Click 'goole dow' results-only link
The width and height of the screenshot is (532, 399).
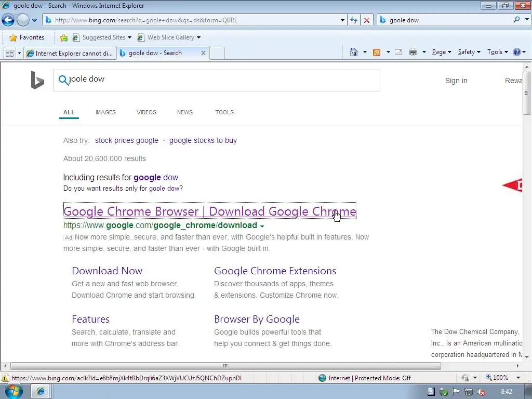pyautogui.click(x=164, y=189)
